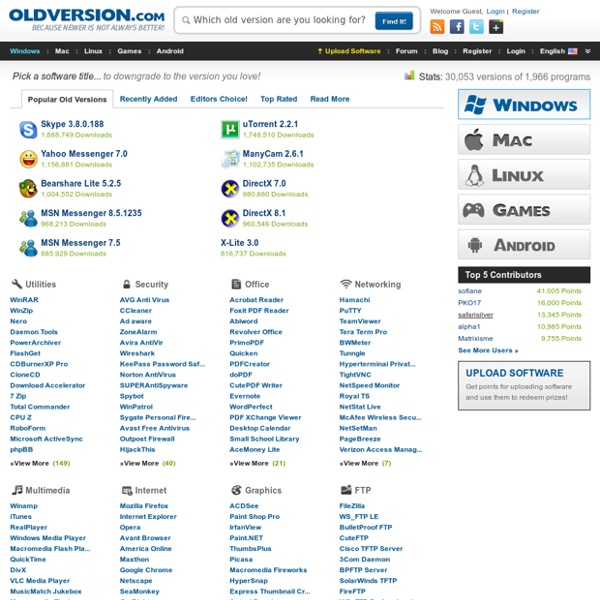Click the US flag language icon
Image resolution: width=600 pixels, height=600 pixels.
[572, 51]
